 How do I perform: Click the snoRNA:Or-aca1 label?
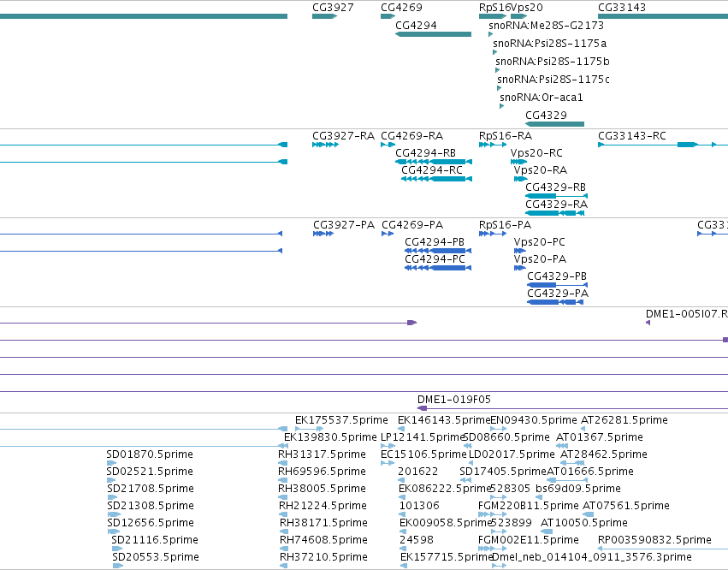542,98
